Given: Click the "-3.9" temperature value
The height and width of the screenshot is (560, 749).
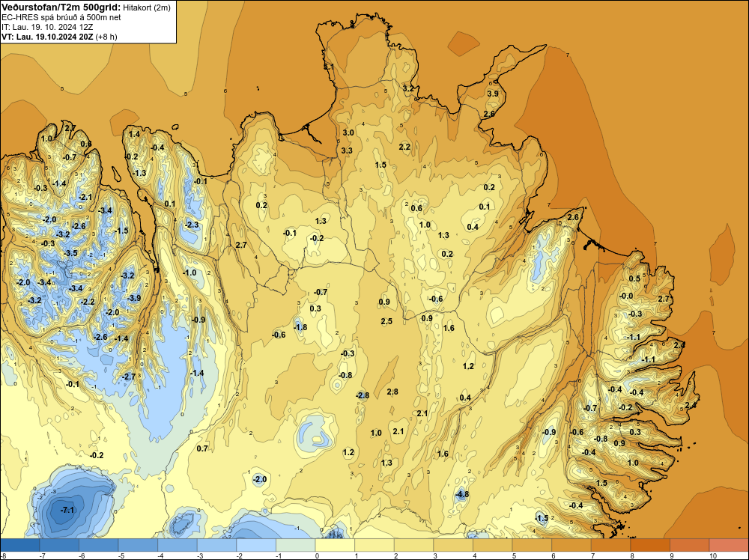Looking at the screenshot, I should point(134,298).
